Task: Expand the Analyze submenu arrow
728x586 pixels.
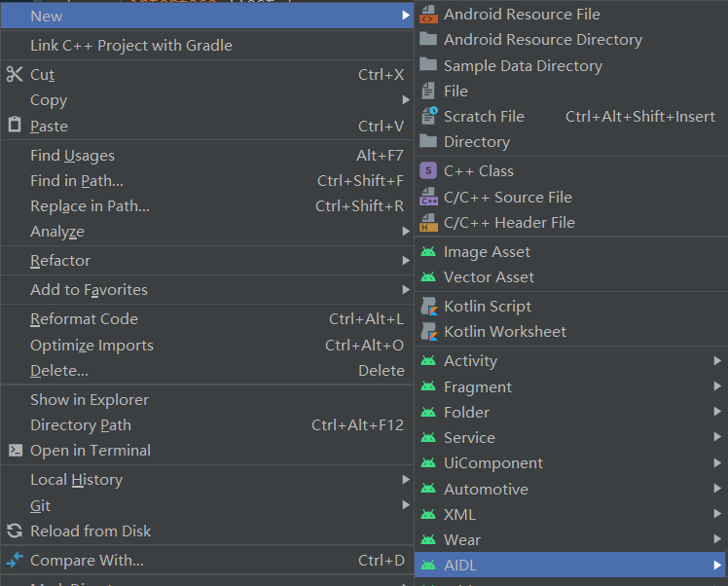Action: coord(406,231)
